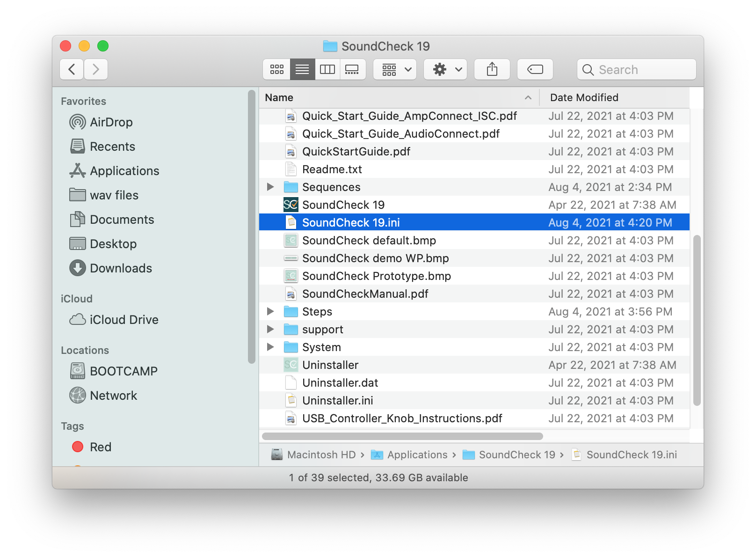
Task: Click the horizontal scrollbar of file list
Action: click(x=402, y=436)
